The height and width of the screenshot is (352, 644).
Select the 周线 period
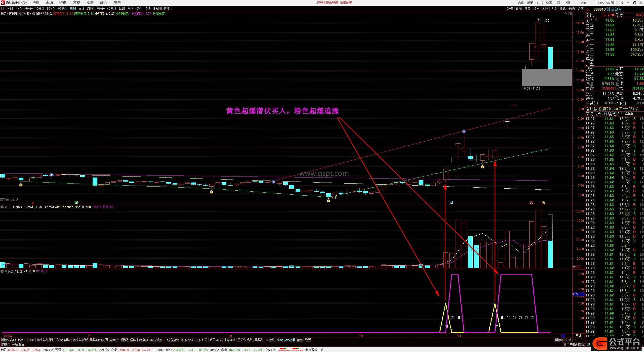click(82, 9)
